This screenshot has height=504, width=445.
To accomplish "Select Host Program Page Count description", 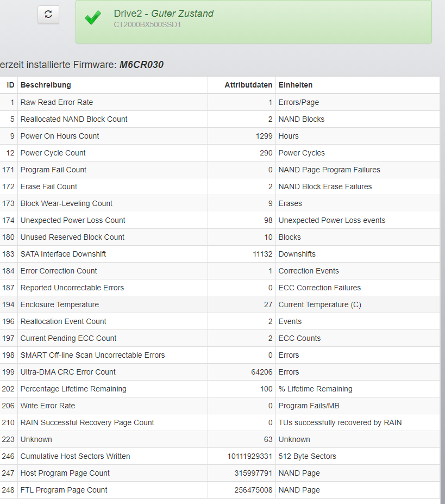I will (x=65, y=473).
